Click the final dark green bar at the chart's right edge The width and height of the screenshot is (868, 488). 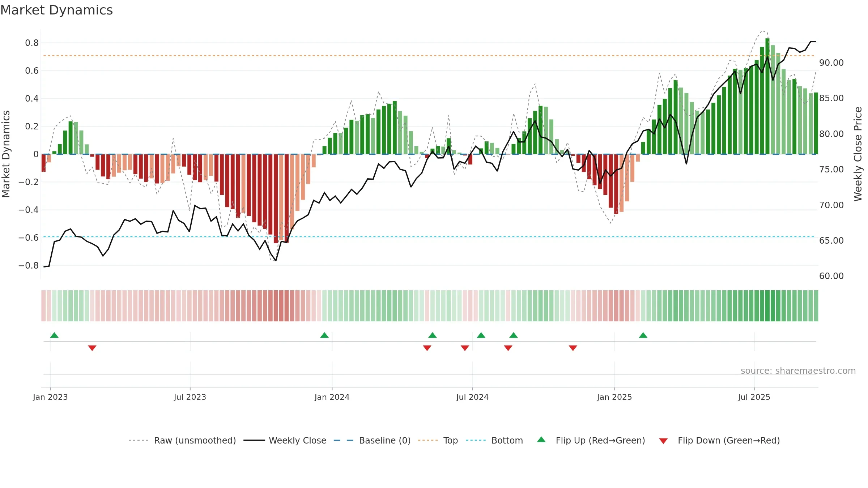click(816, 123)
